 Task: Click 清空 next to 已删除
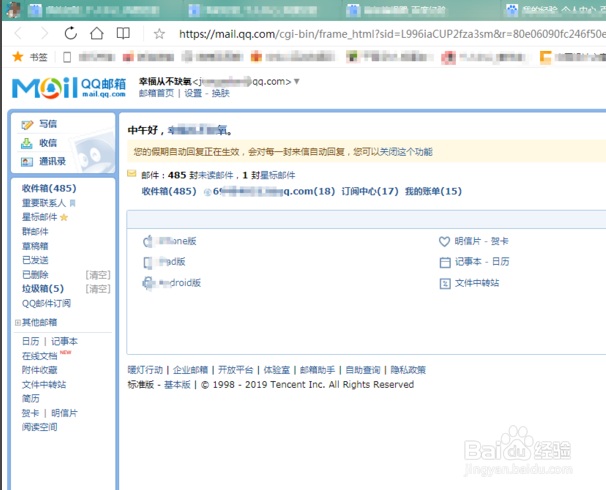98,275
